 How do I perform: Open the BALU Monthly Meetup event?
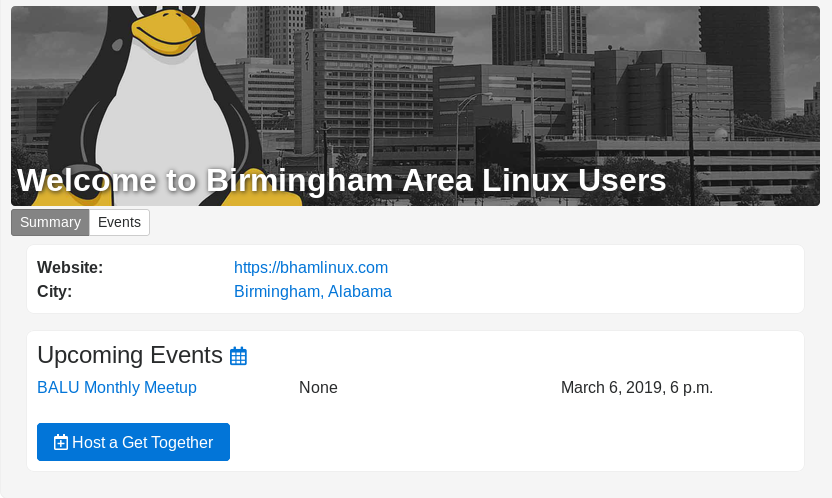click(117, 387)
